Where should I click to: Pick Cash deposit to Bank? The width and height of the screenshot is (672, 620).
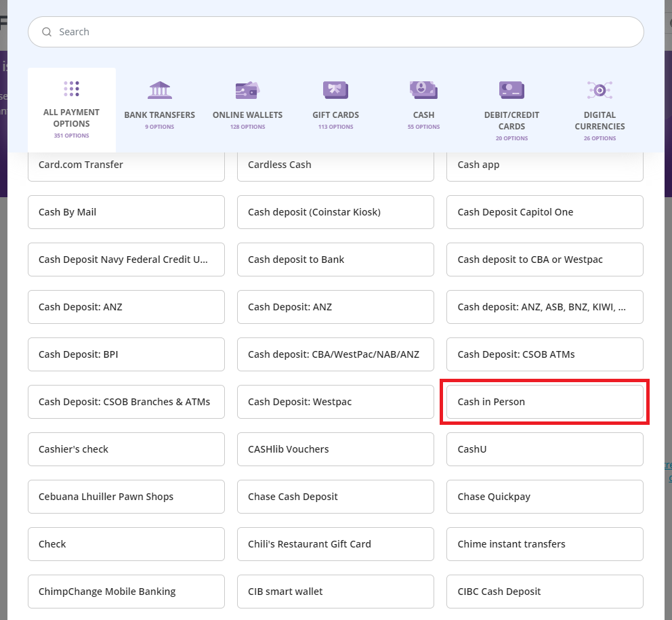click(335, 260)
